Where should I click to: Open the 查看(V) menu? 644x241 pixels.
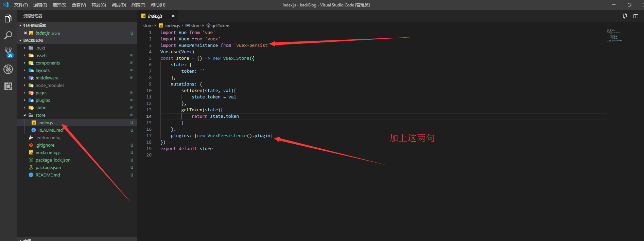[79, 5]
